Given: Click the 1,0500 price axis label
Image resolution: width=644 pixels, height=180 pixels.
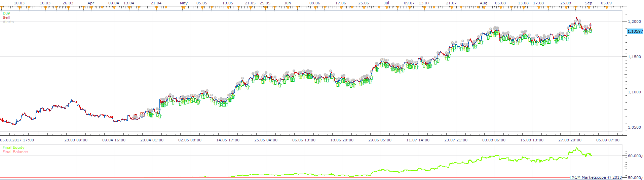Looking at the screenshot, I should 634,127.
